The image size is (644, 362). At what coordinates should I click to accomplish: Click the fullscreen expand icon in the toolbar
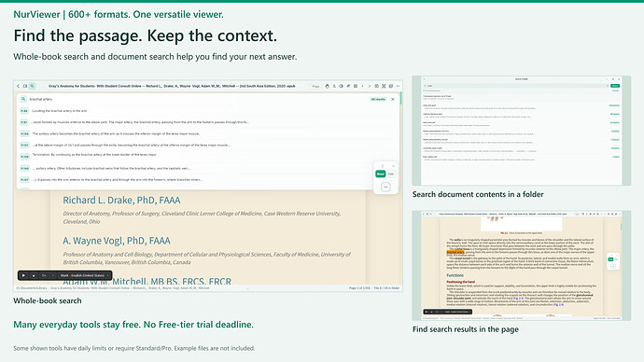click(384, 86)
